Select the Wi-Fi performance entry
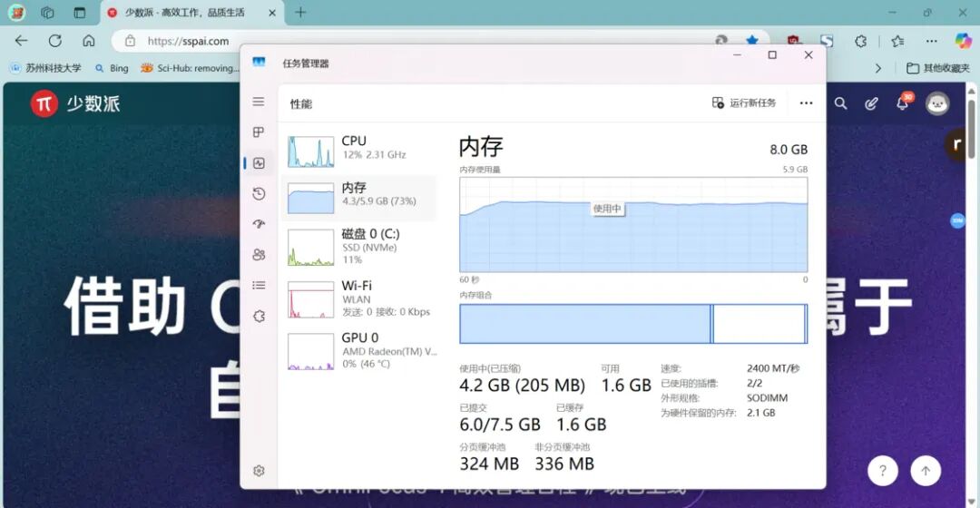The width and height of the screenshot is (980, 508). point(359,298)
